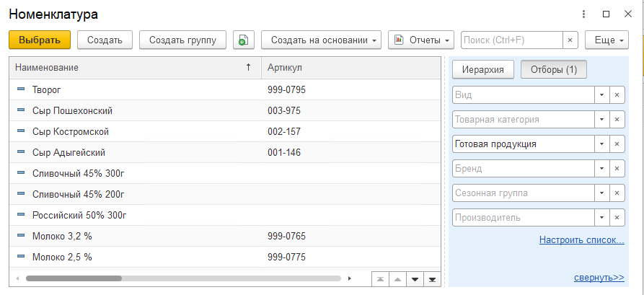Move up one row with the up arrow

click(397, 278)
